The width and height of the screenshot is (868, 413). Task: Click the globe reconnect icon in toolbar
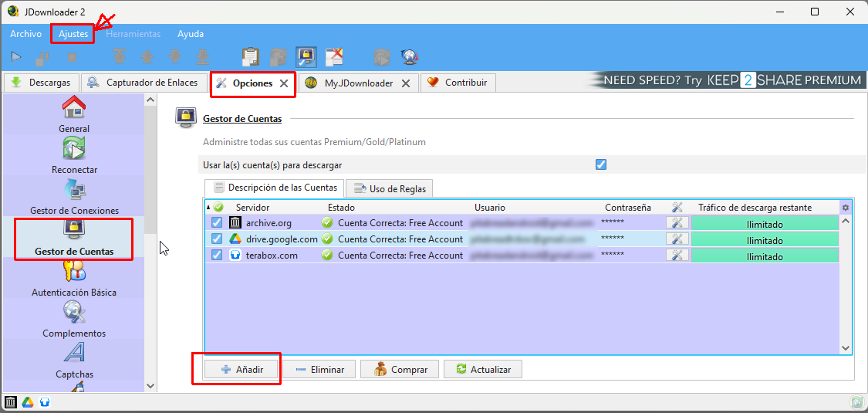pos(409,57)
